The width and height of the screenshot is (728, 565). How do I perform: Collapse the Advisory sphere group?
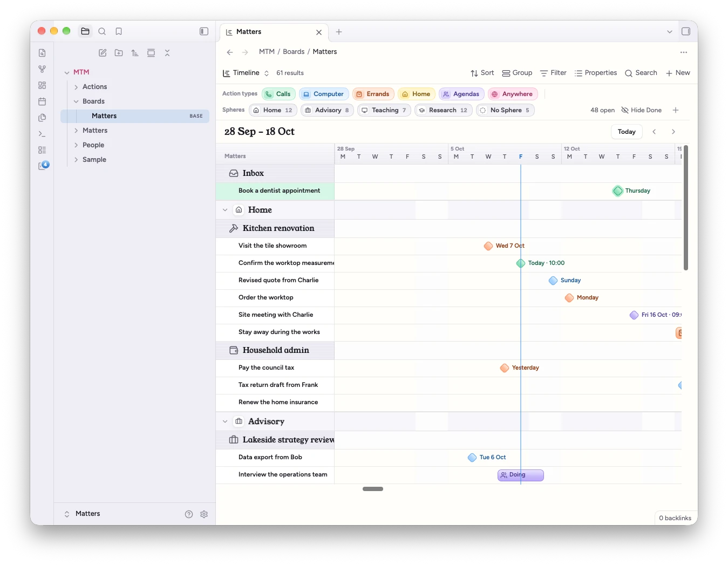click(225, 421)
